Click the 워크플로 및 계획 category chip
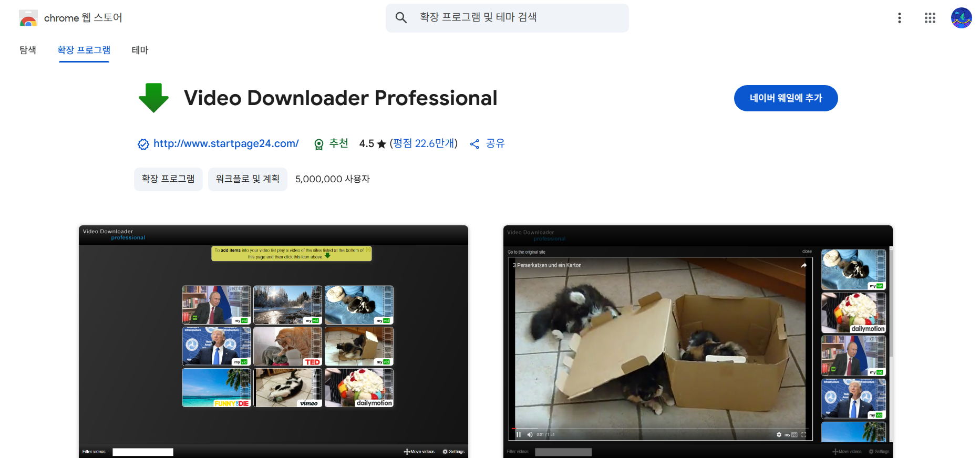Screen dimensions: 980x458 (x=247, y=179)
